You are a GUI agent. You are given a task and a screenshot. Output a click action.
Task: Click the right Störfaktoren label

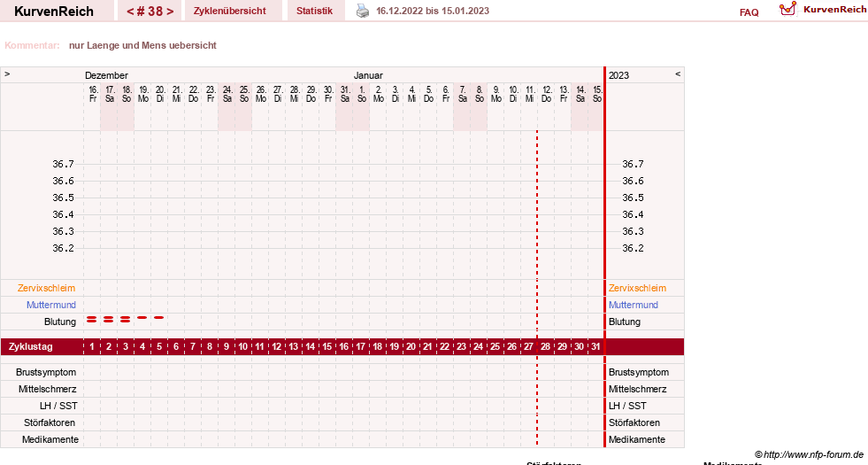[x=634, y=422]
